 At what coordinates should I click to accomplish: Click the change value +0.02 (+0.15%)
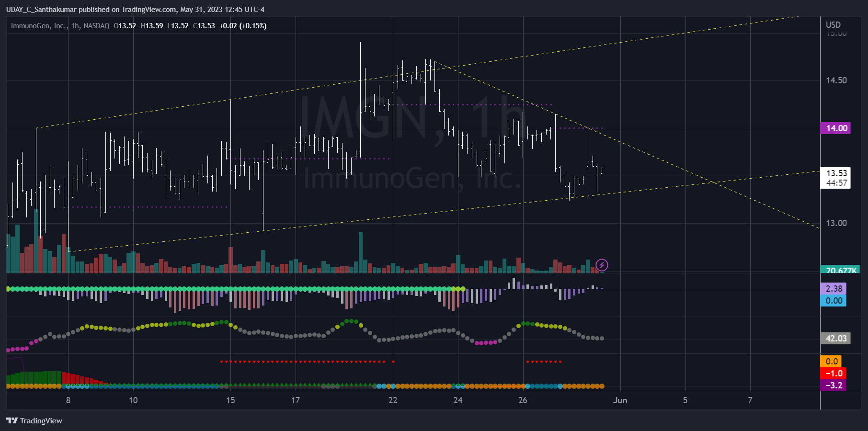[243, 26]
